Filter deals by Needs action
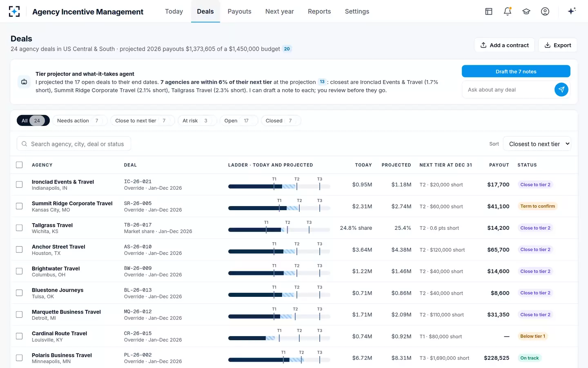The height and width of the screenshot is (368, 588). coord(80,121)
